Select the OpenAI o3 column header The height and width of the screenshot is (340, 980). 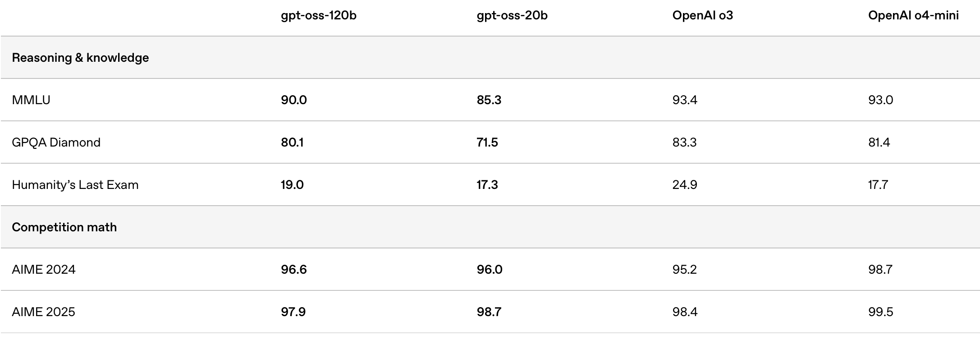(702, 16)
